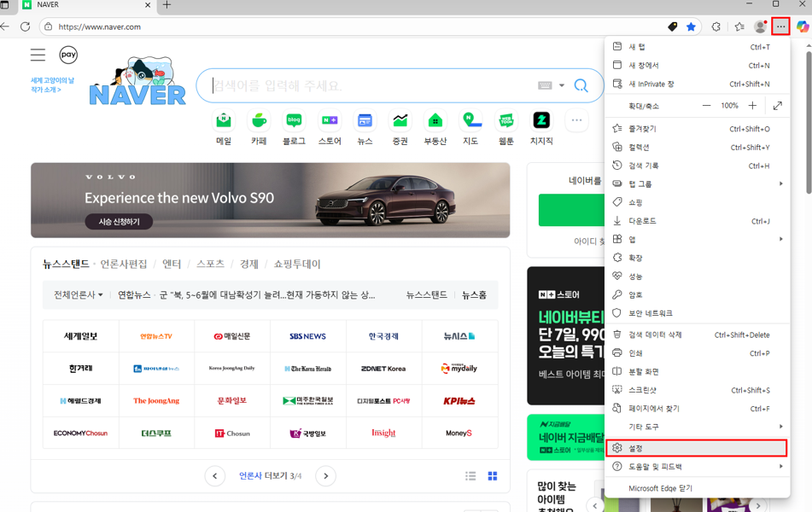Open the 전체언론사 dropdown
The width and height of the screenshot is (812, 512).
click(79, 294)
